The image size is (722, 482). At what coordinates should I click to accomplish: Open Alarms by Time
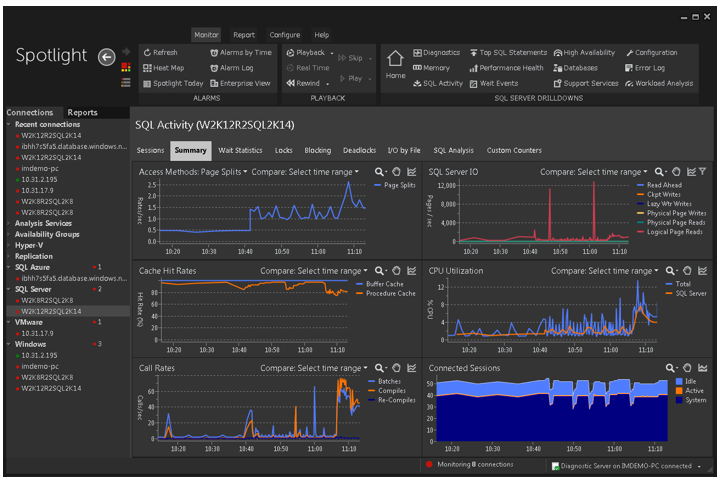pyautogui.click(x=241, y=52)
